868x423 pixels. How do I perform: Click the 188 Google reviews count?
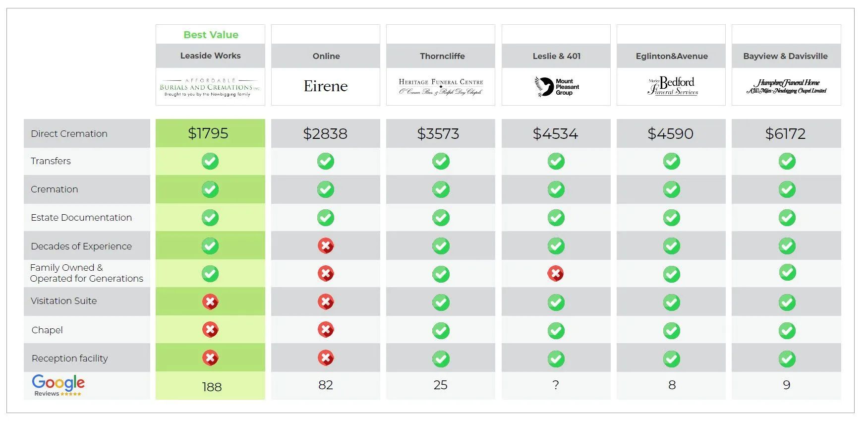pyautogui.click(x=212, y=387)
